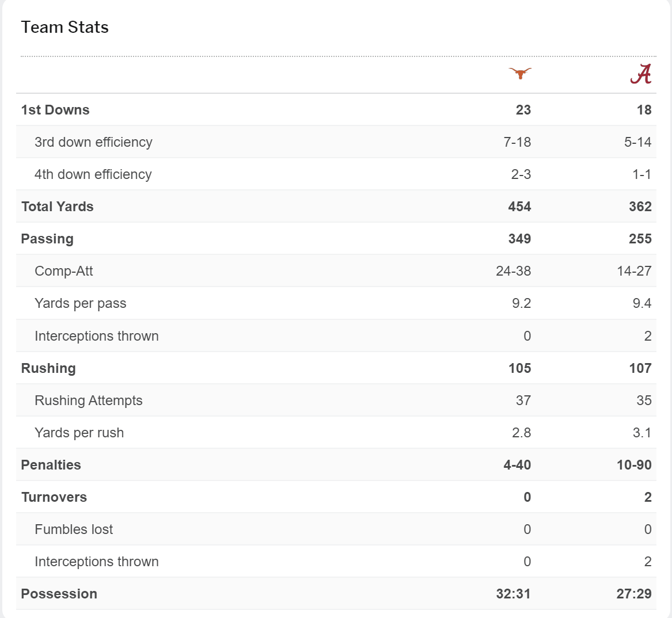
Task: Select the Total Yards row label
Action: click(58, 207)
